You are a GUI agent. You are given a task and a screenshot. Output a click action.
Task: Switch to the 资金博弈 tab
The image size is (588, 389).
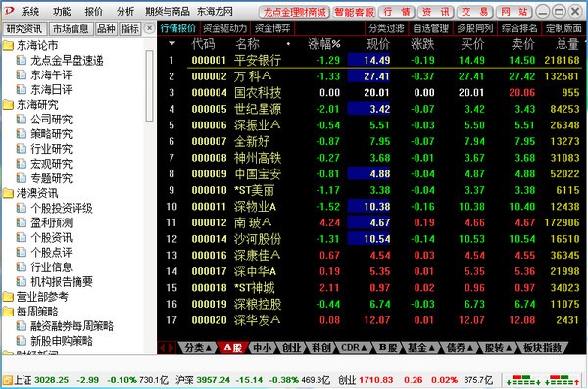pos(272,28)
